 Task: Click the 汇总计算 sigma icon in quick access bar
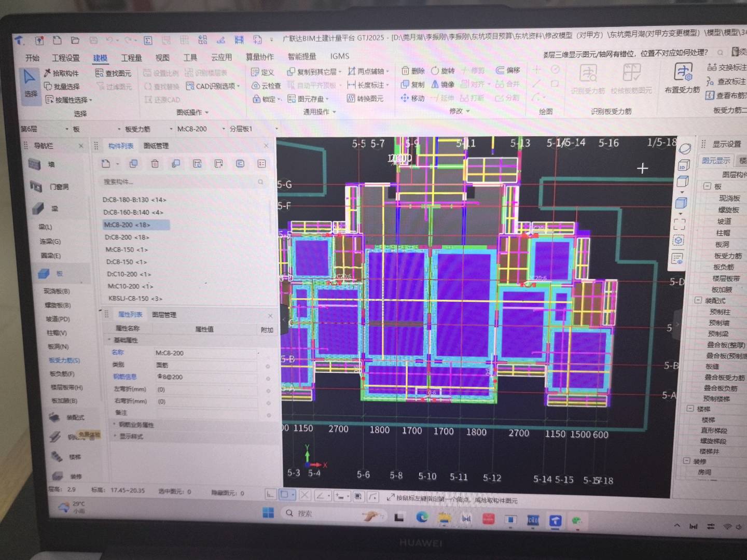148,40
